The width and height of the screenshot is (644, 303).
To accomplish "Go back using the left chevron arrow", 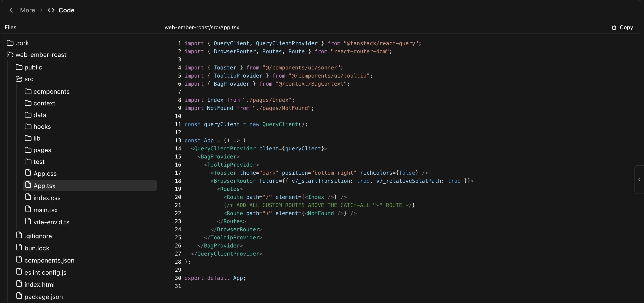I will click(x=11, y=10).
